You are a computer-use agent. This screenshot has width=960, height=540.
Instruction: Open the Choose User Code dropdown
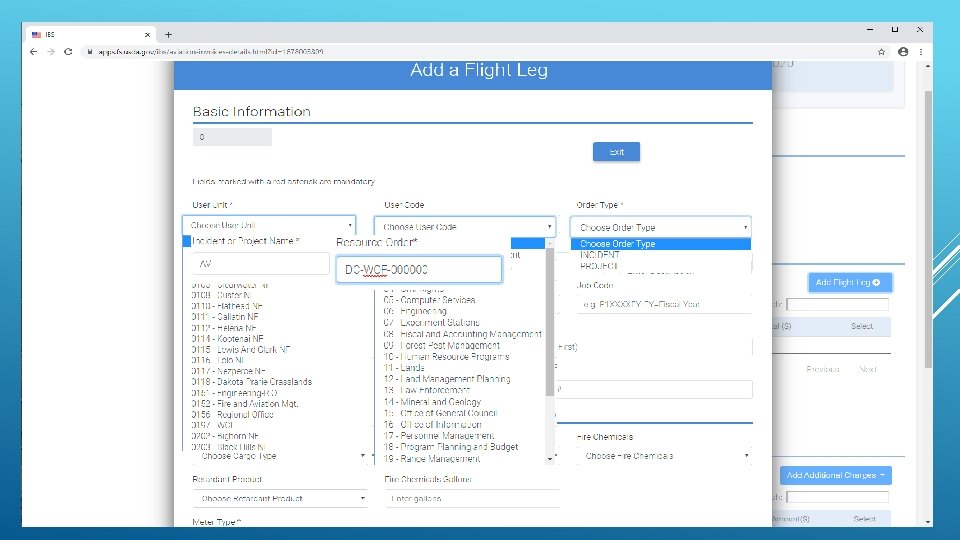tap(465, 227)
